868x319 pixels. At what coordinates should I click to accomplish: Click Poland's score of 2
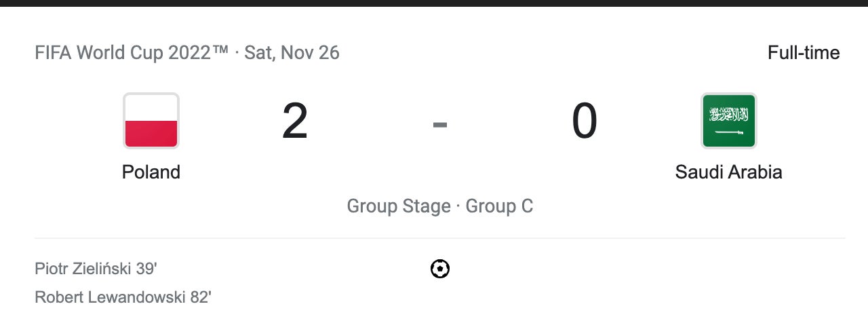[x=295, y=122]
